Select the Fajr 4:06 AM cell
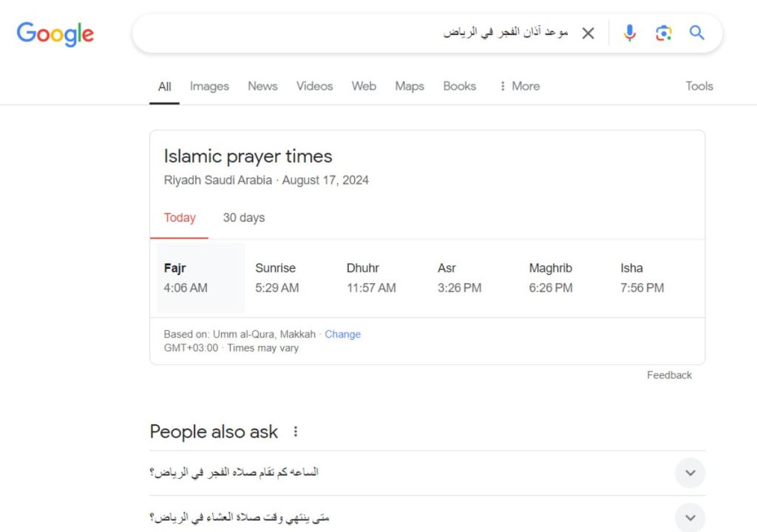Screen dimensions: 757x532 201,278
